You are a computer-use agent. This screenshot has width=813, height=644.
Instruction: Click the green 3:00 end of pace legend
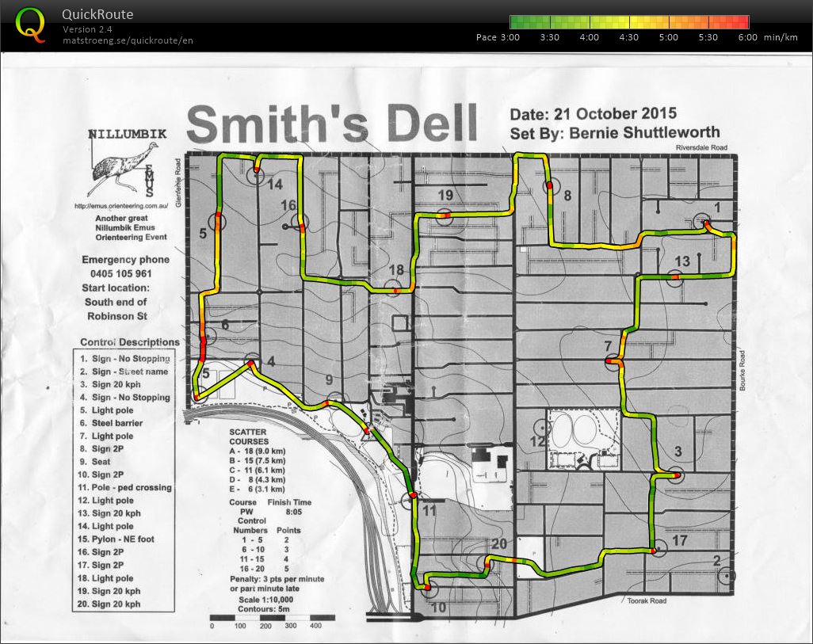(515, 22)
